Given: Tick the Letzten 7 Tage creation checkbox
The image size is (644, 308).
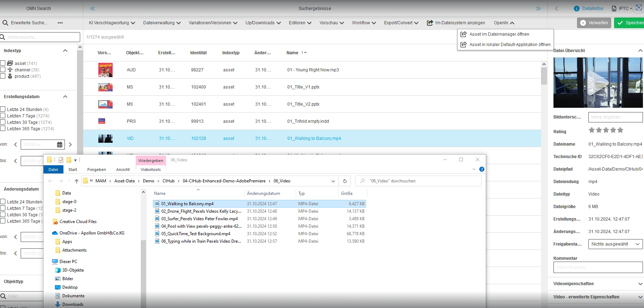Looking at the screenshot, I should tap(3, 116).
